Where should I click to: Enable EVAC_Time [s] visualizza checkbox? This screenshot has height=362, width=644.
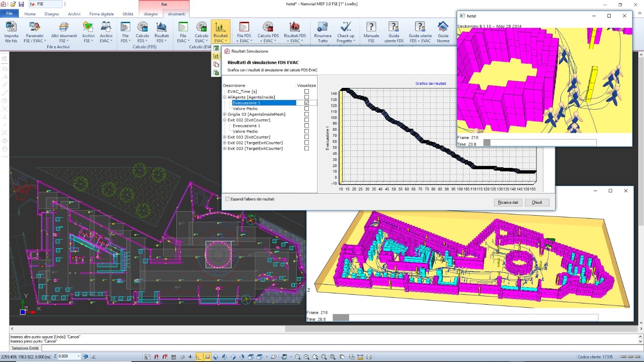[x=307, y=92]
